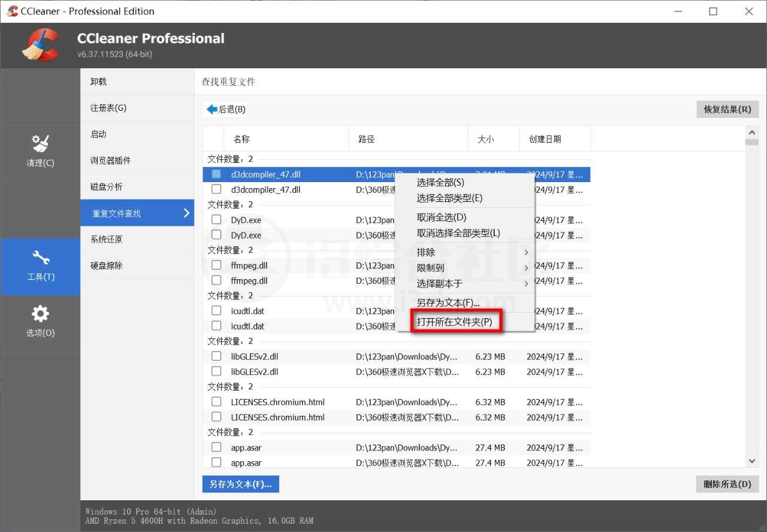This screenshot has height=532, width=767.
Task: Click the version text v6.37.11523 (64-bit)
Action: pos(114,55)
